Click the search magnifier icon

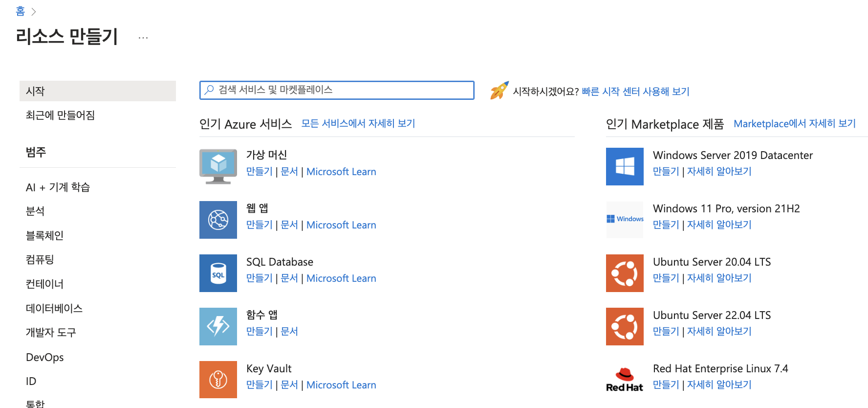[x=209, y=90]
